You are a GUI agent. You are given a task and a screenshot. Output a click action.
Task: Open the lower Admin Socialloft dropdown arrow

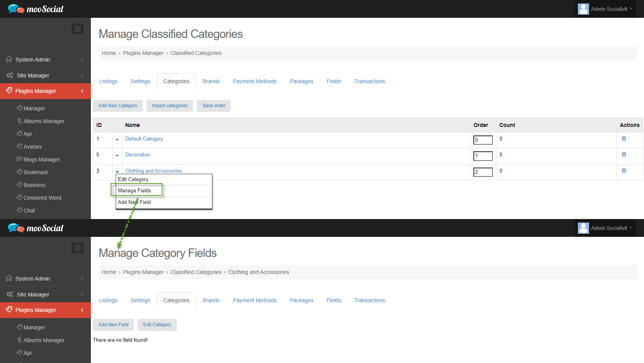(631, 228)
